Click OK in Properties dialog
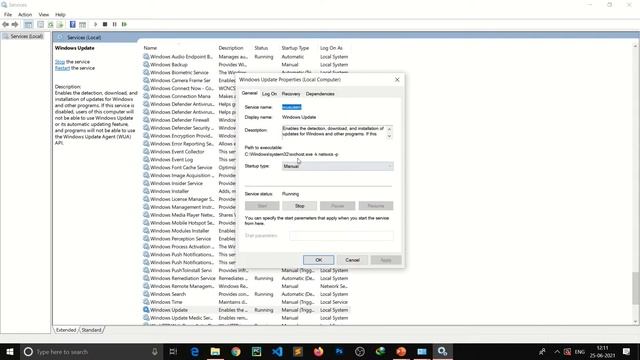The height and width of the screenshot is (360, 640). tap(318, 260)
